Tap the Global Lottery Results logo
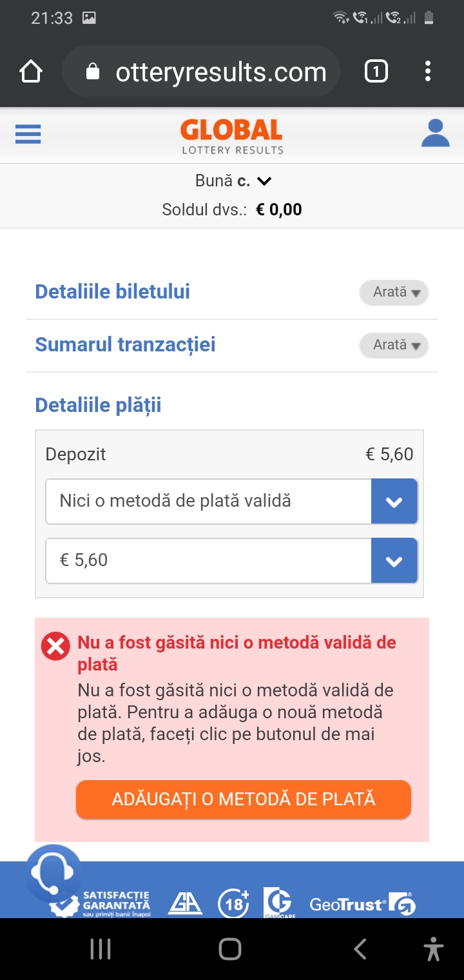 232,136
